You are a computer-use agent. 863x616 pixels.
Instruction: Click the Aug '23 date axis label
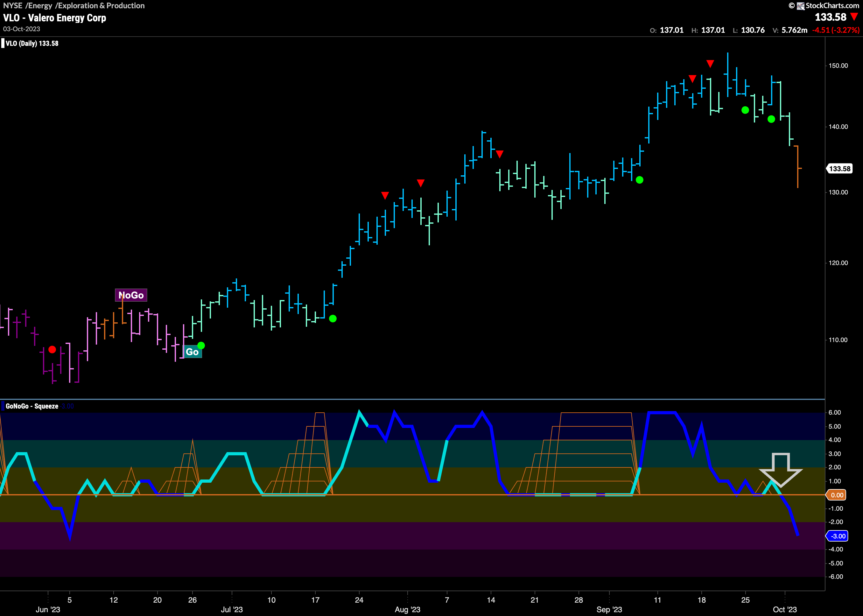407,609
